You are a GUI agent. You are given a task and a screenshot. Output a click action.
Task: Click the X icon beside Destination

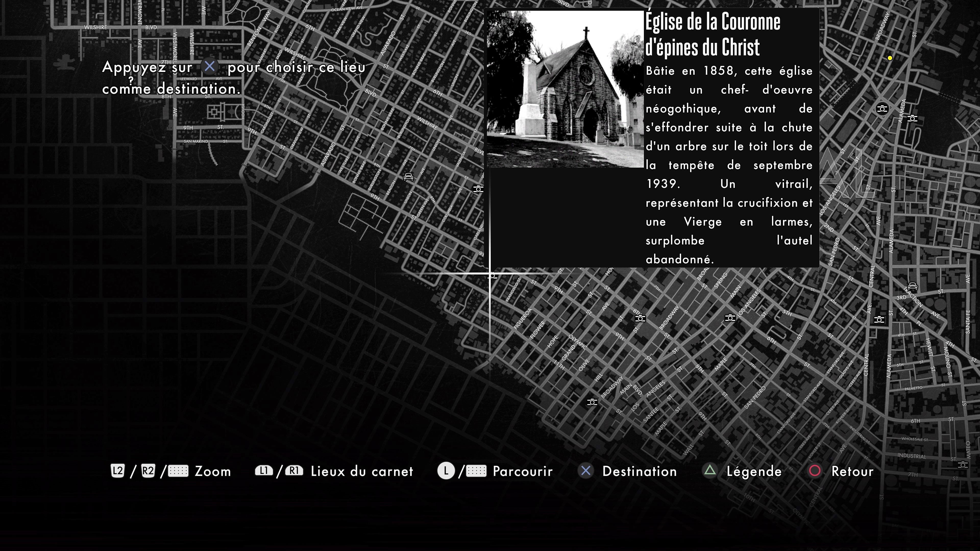point(586,471)
